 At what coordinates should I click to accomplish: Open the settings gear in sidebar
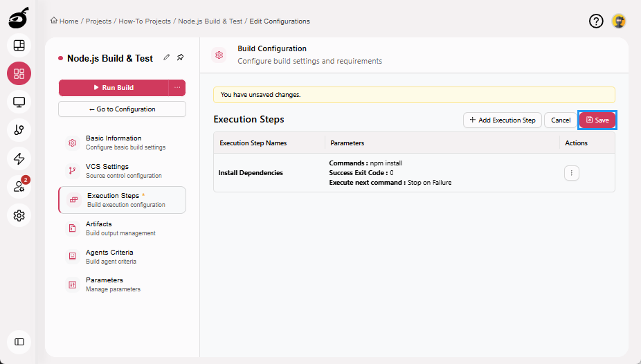19,215
